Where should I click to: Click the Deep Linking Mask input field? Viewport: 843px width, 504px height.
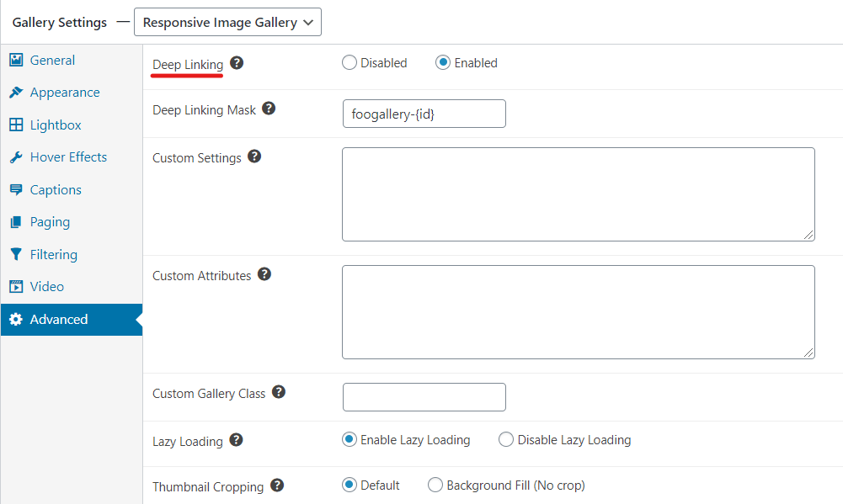pyautogui.click(x=424, y=114)
